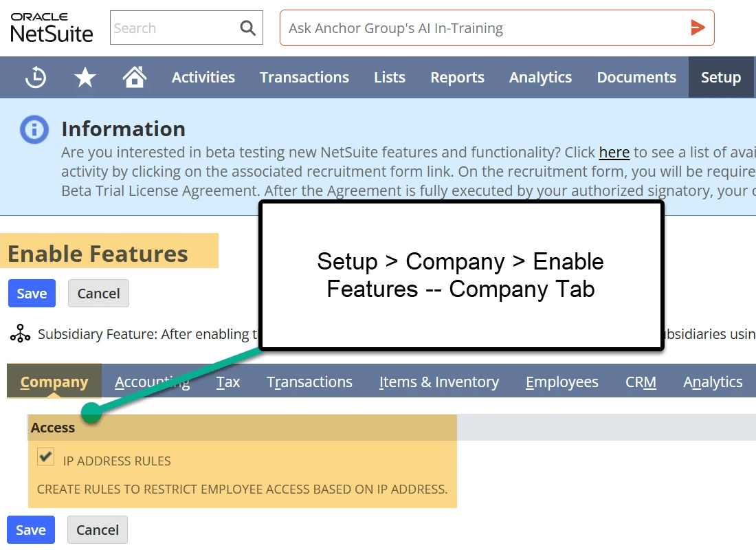
Task: Click the Information heading text
Action: coord(124,129)
